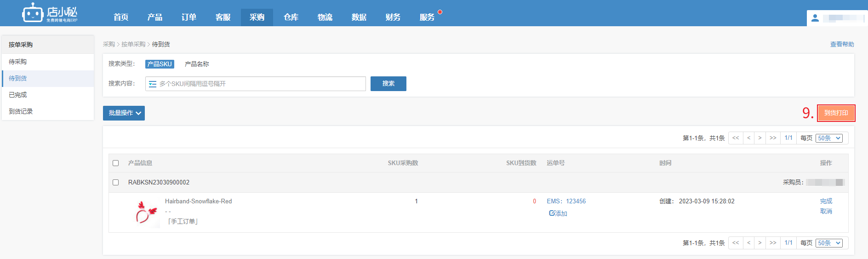This screenshot has height=259, width=868.
Task: Click 取消 for the Hairband order
Action: (x=826, y=211)
